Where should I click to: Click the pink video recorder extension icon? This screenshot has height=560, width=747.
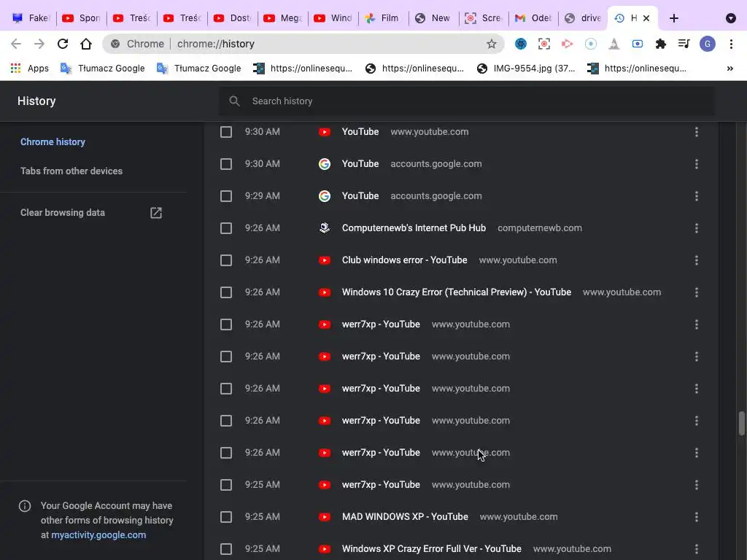(x=567, y=44)
